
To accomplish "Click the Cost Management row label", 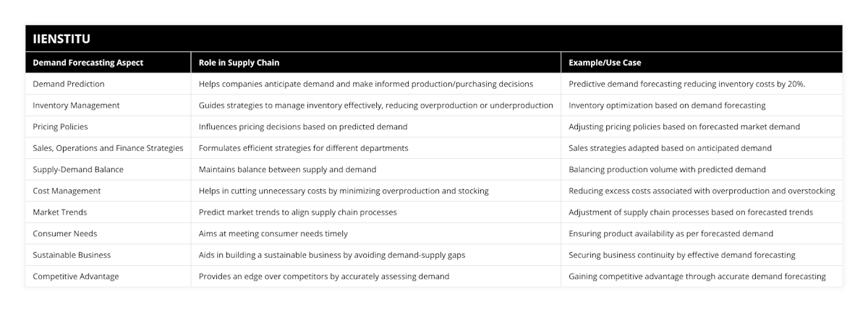I will pos(67,191).
